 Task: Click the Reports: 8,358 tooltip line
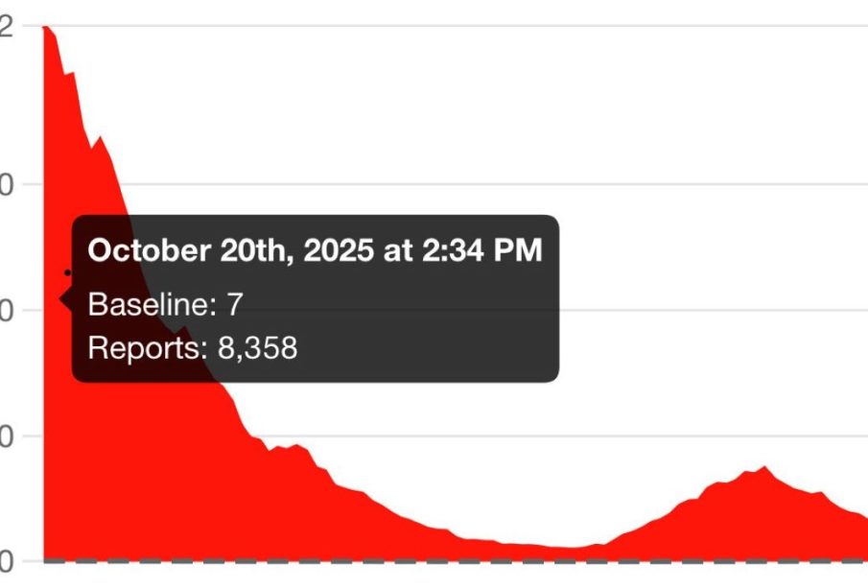(193, 347)
